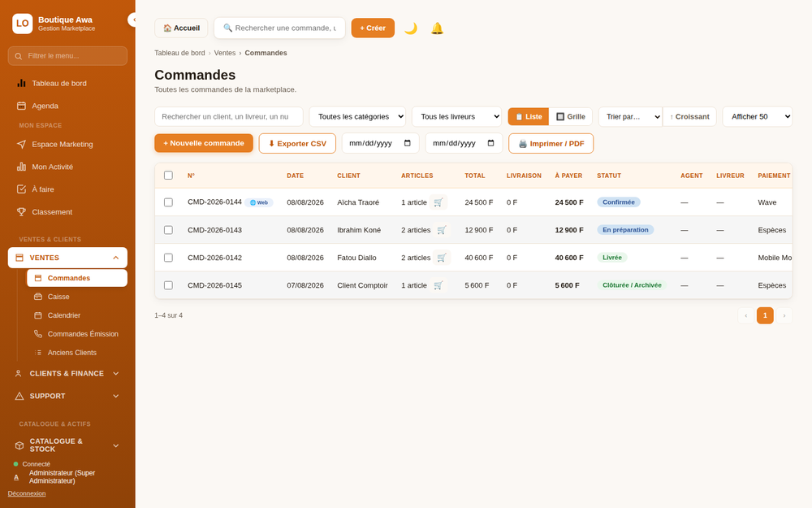Focus the Filtrer le menu field

(x=67, y=56)
